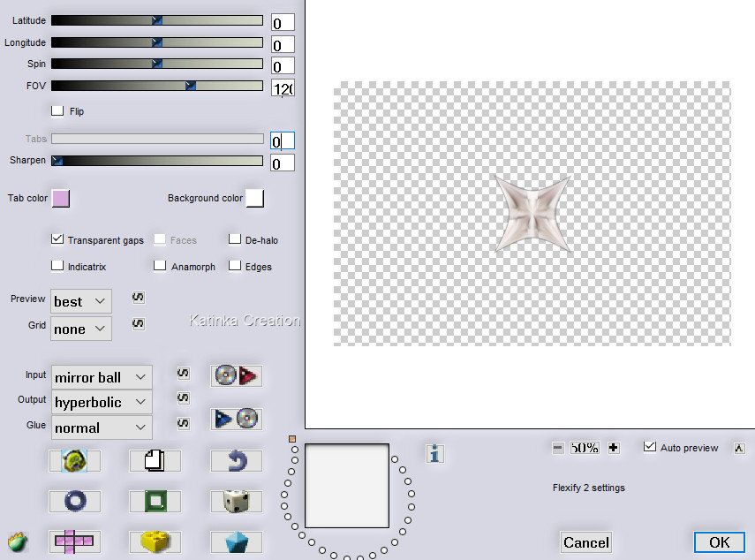Click the FOV slider handle
Screen dimensions: 755x560
(191, 86)
